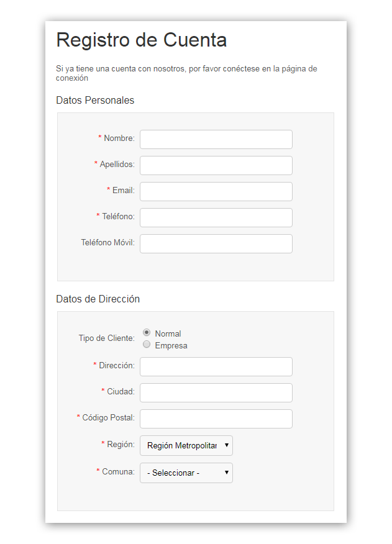Focus the Apellidos input box
The width and height of the screenshot is (392, 544).
tap(216, 165)
